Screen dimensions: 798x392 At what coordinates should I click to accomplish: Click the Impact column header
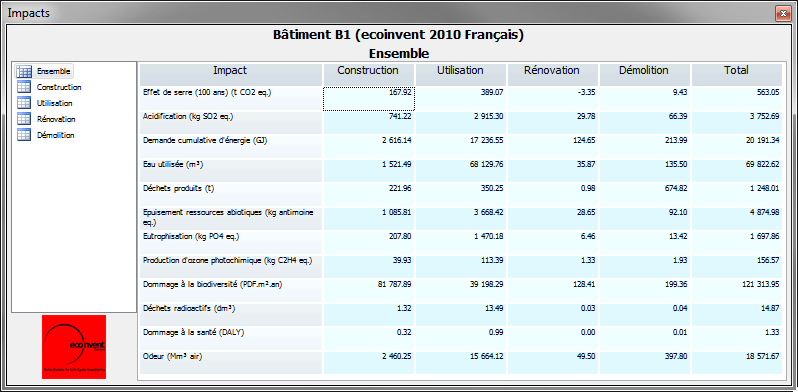pyautogui.click(x=231, y=74)
